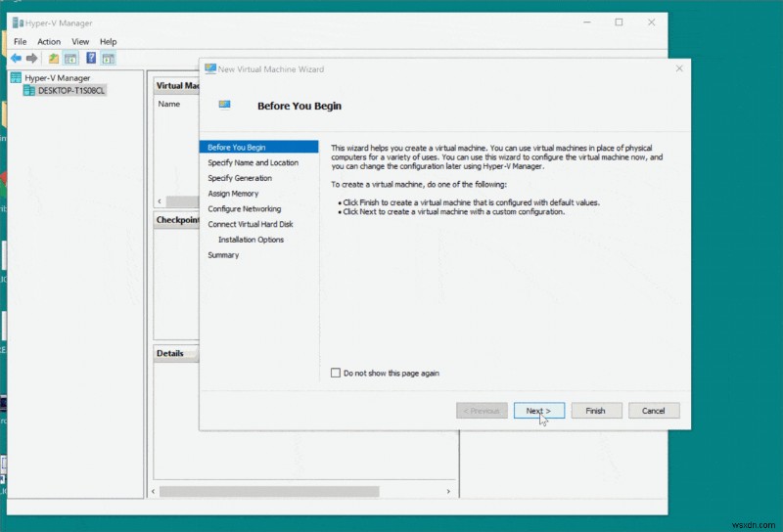This screenshot has height=532, width=783.
Task: Open the Action menu
Action: click(49, 41)
